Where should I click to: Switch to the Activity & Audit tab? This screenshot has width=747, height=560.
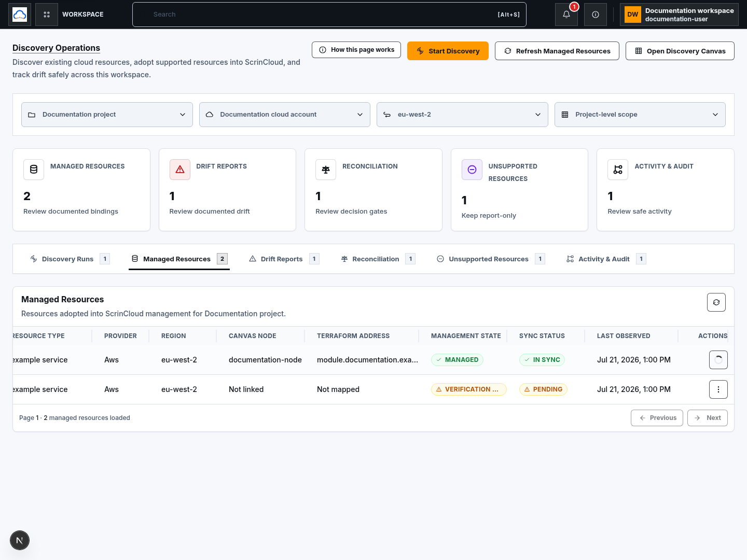605,259
